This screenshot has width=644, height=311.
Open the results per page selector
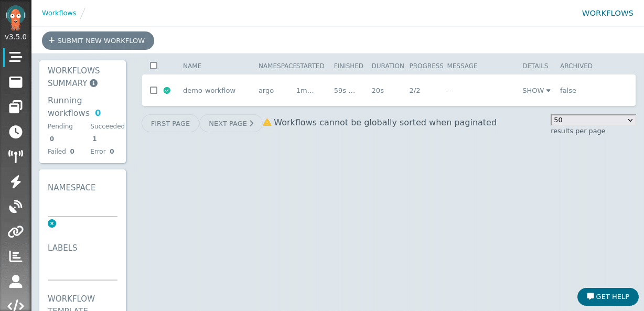point(593,120)
